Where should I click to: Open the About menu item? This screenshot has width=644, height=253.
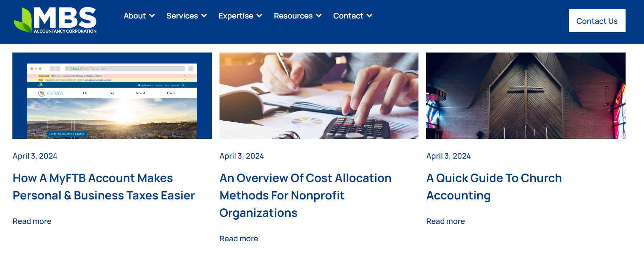point(135,16)
